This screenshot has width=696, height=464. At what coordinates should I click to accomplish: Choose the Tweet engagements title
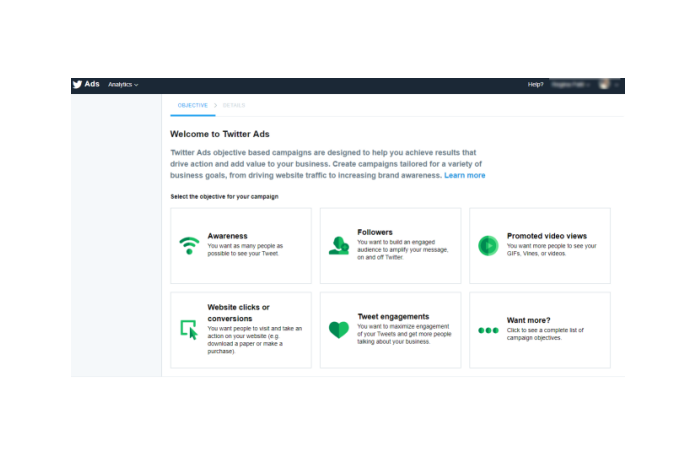click(x=393, y=316)
